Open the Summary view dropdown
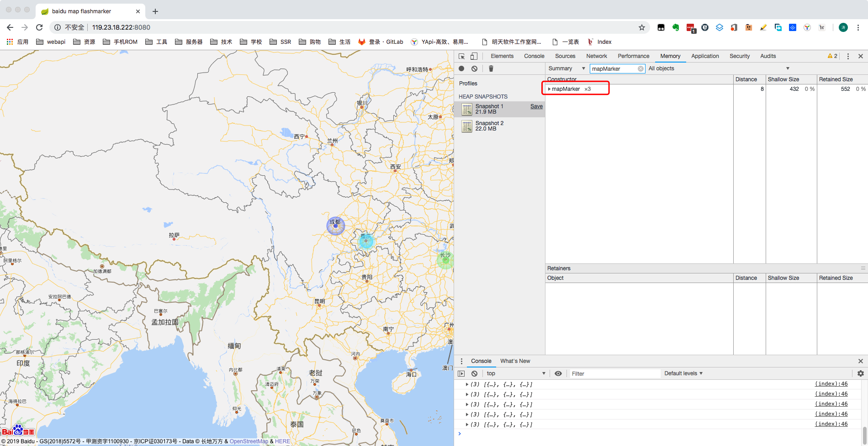The width and height of the screenshot is (868, 446). tap(567, 68)
